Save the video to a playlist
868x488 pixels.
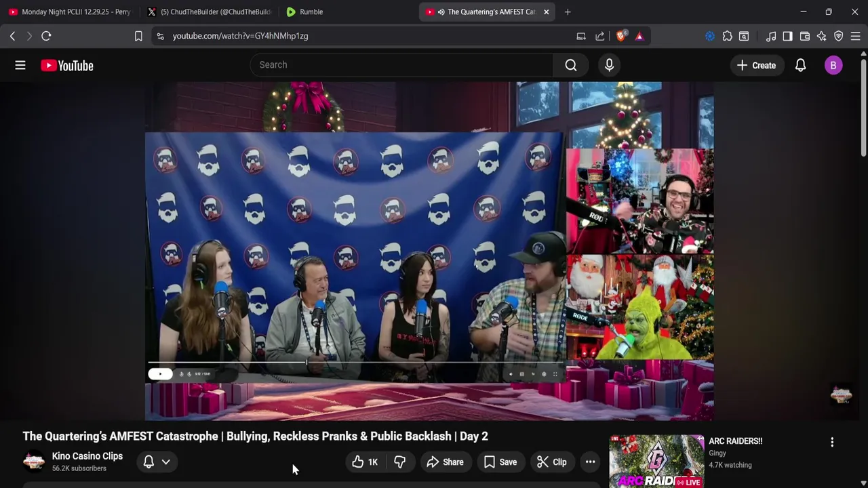pyautogui.click(x=500, y=462)
